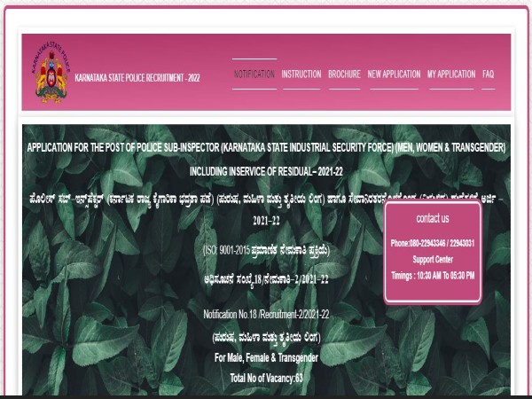Click the Karnataka State Police Recruitment-2022 title
Screen dimensions: 532x399
137,78
